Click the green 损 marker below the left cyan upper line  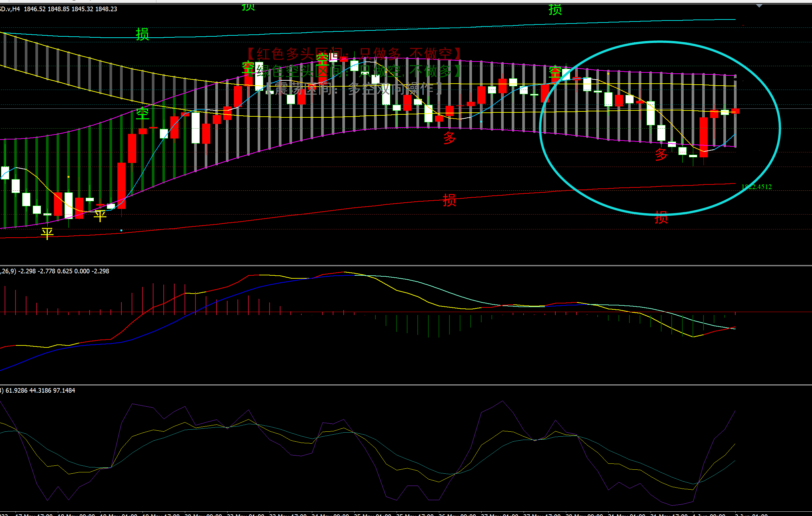pos(142,34)
